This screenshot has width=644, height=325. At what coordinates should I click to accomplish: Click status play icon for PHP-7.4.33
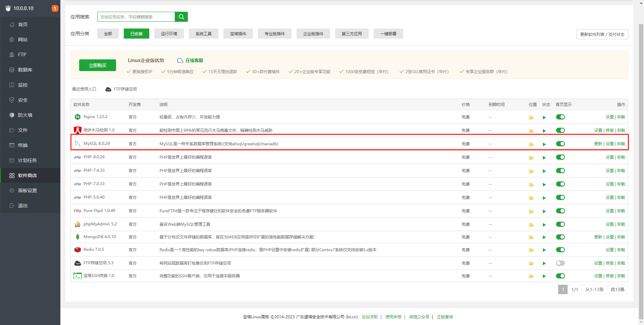click(544, 171)
